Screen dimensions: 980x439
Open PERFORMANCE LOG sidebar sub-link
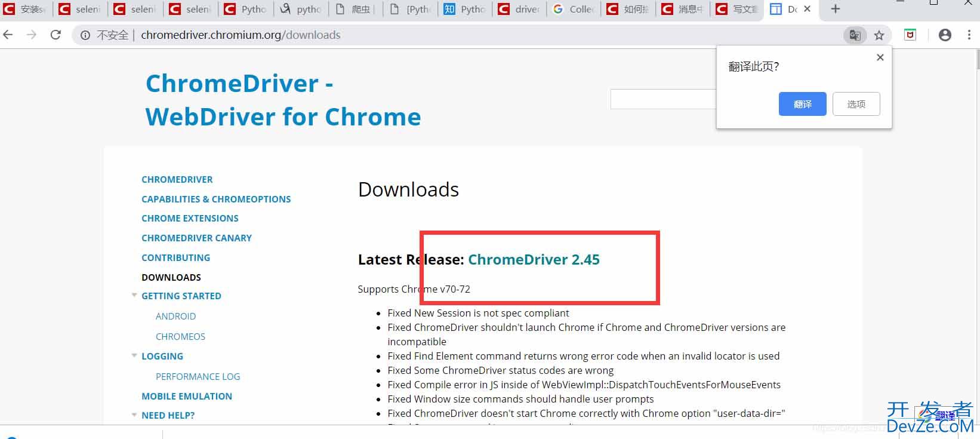(x=198, y=376)
